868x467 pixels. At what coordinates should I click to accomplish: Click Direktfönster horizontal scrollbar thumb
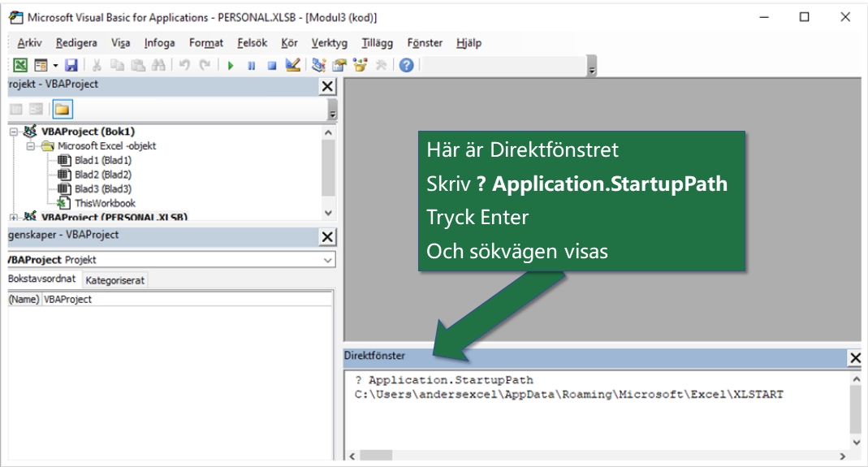tap(376, 456)
